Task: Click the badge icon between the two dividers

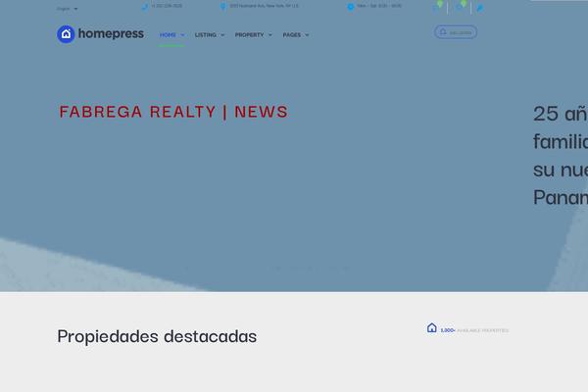Action: pos(462,7)
